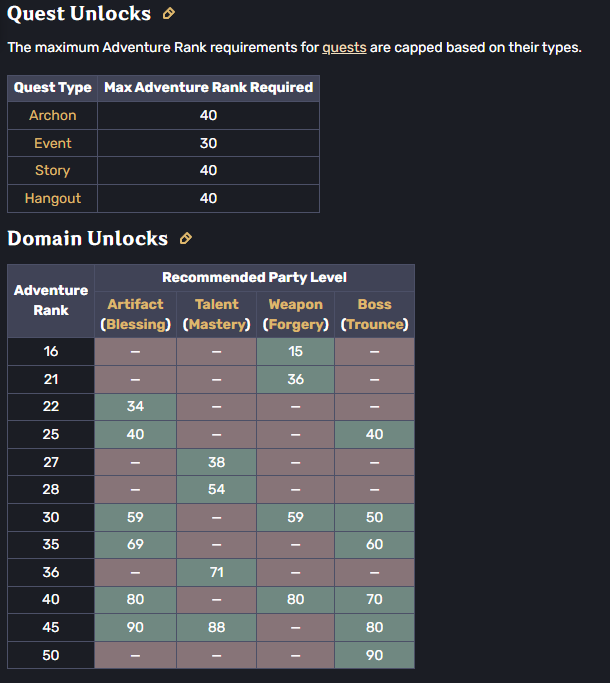Open the Story quest type link
The image size is (610, 683).
point(53,170)
